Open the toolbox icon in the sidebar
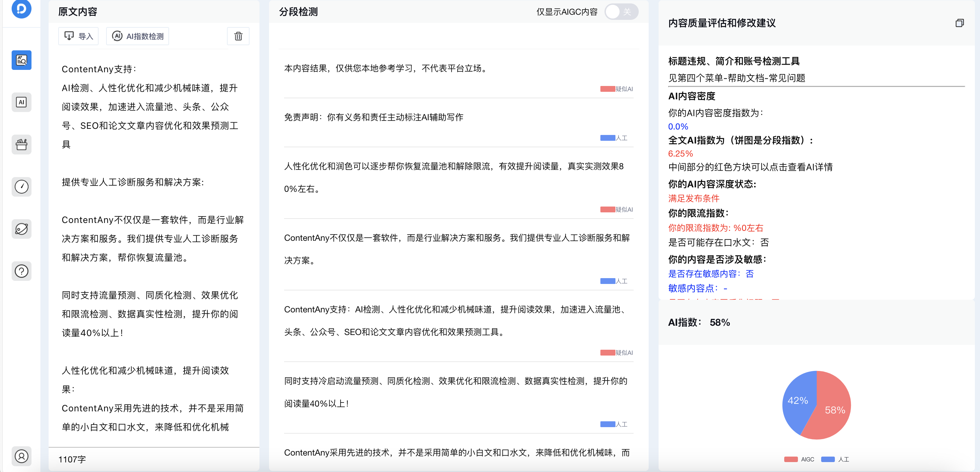This screenshot has height=472, width=980. pos(21,145)
